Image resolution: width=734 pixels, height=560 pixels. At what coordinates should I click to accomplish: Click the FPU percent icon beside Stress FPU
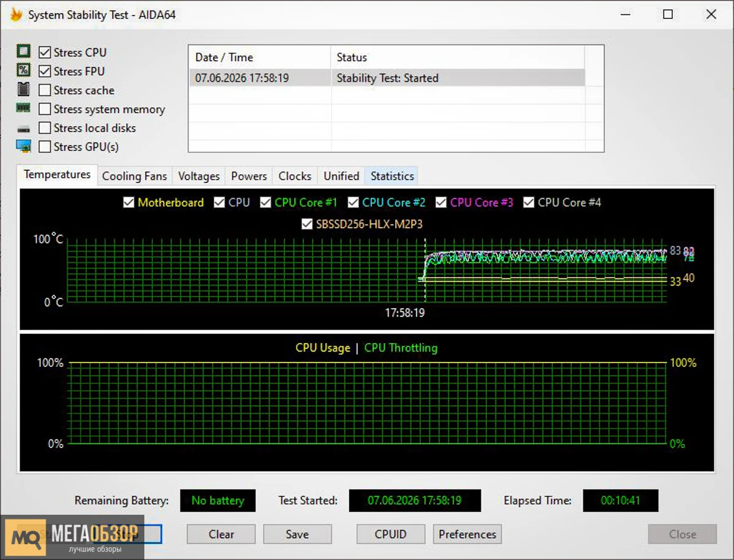click(x=23, y=71)
